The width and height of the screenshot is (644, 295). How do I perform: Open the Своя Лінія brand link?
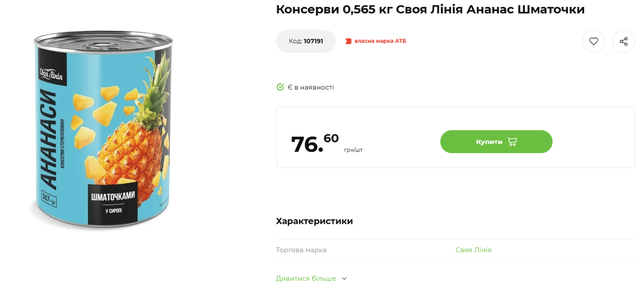(473, 250)
